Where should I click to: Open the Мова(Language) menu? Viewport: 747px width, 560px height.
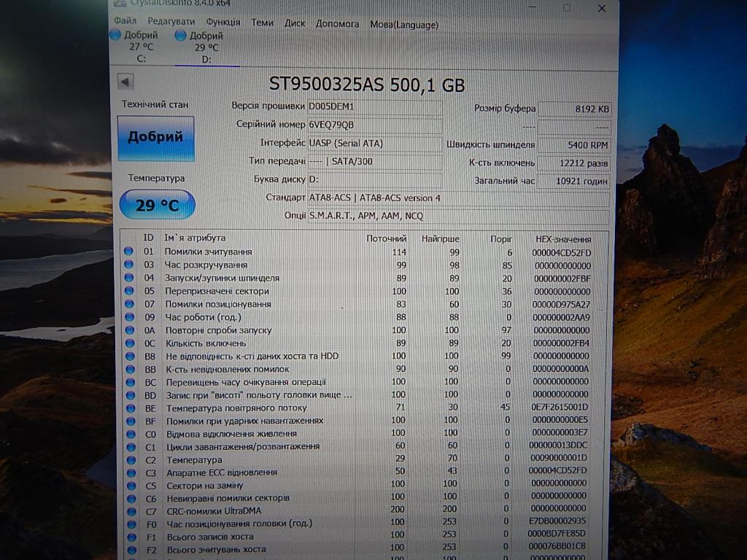coord(404,24)
